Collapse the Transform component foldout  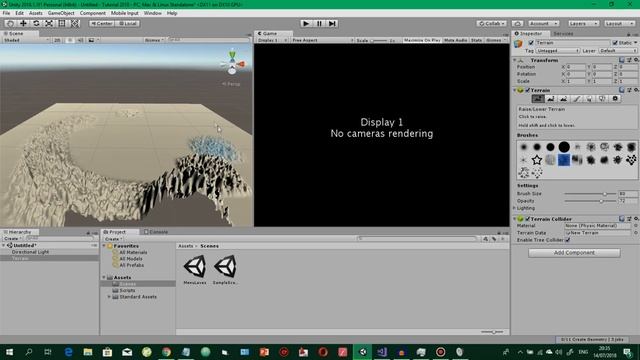[x=514, y=60]
